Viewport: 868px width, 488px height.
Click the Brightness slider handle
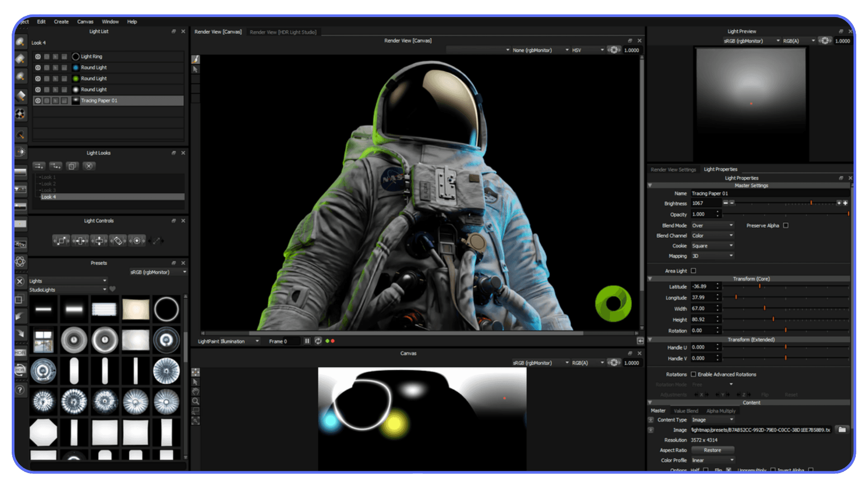point(811,203)
